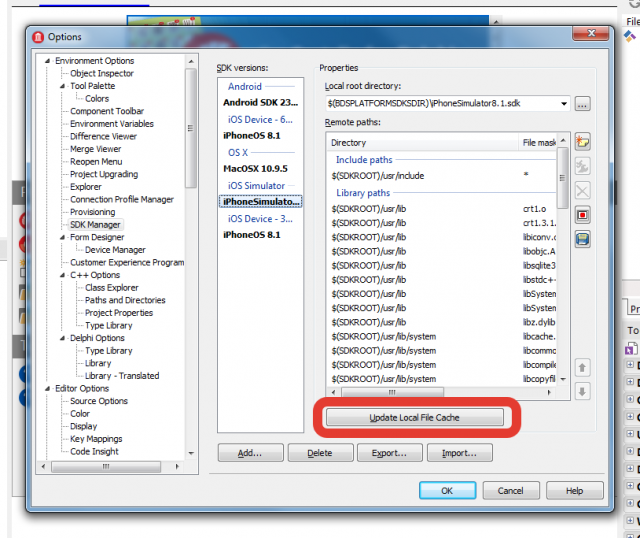Image resolution: width=640 pixels, height=538 pixels.
Task: Select Class Explorer under C++ Options
Action: [x=111, y=288]
